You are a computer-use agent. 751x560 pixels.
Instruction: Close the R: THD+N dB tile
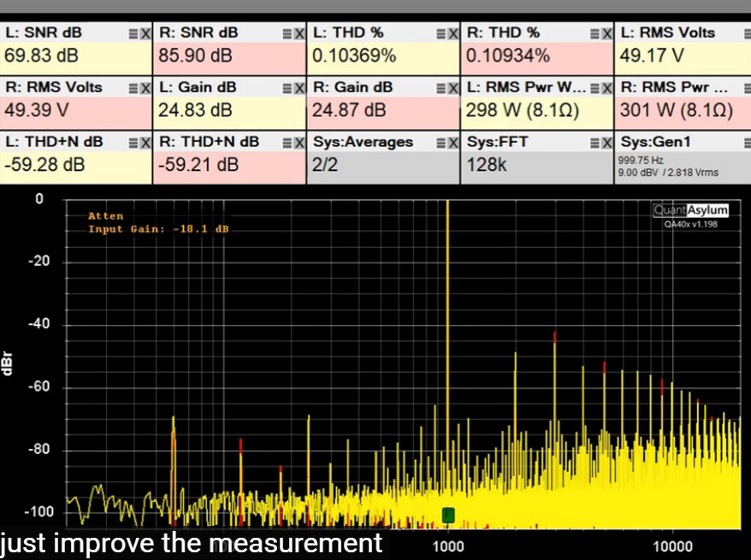[x=299, y=143]
